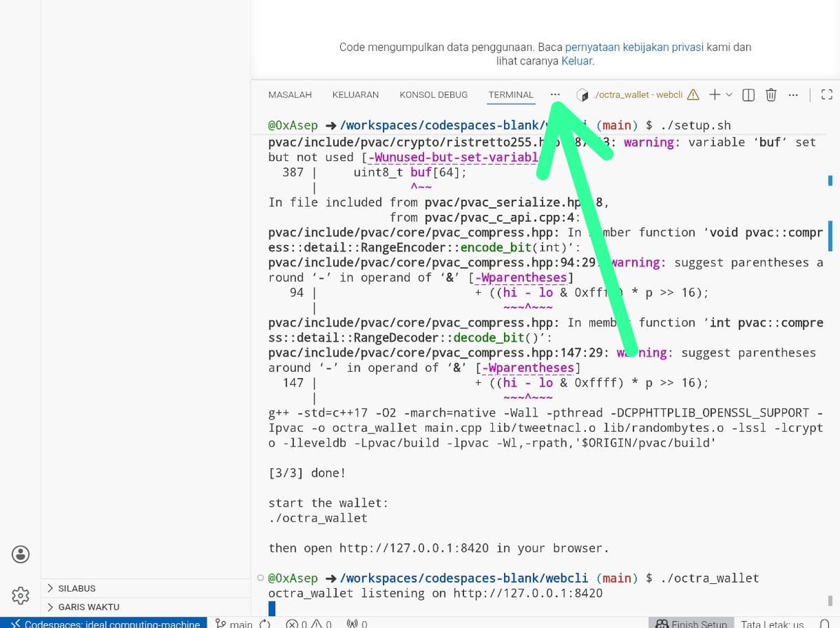Open the launch profile dropdown arrow
Screen dimensions: 840x628
(x=729, y=95)
